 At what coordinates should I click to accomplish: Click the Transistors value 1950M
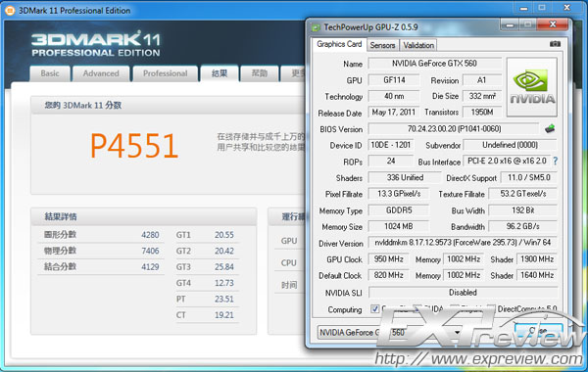tap(482, 112)
